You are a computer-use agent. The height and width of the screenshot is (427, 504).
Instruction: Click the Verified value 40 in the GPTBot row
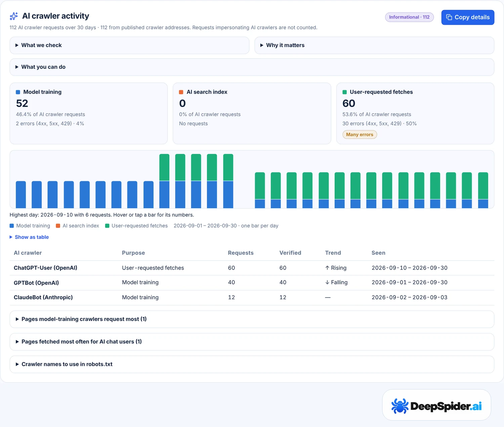(x=283, y=283)
